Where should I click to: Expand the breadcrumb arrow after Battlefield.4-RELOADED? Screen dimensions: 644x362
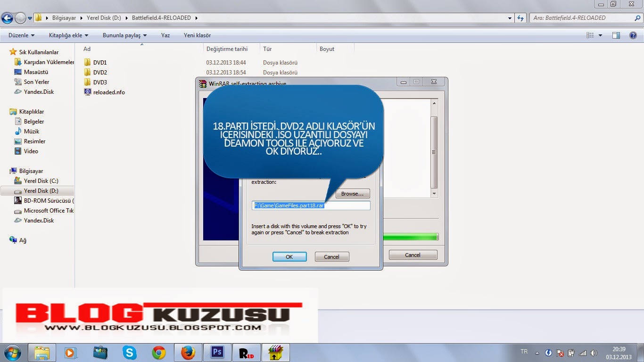click(x=196, y=18)
